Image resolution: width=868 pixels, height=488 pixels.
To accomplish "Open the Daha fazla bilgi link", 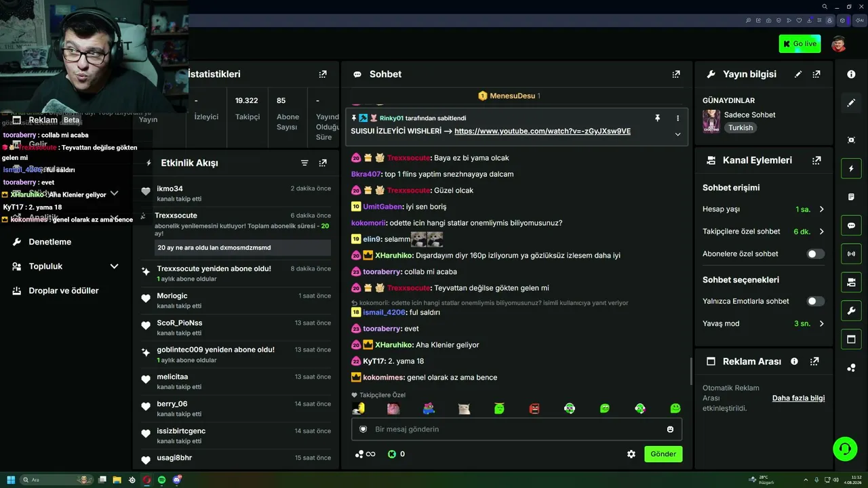I will pyautogui.click(x=798, y=398).
